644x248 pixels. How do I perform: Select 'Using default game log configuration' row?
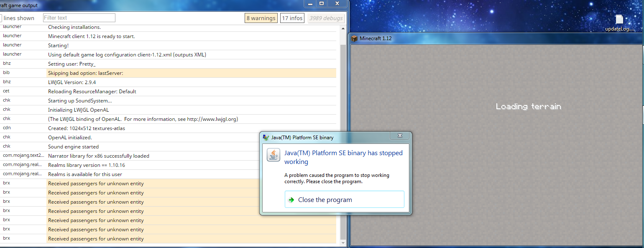pos(168,55)
